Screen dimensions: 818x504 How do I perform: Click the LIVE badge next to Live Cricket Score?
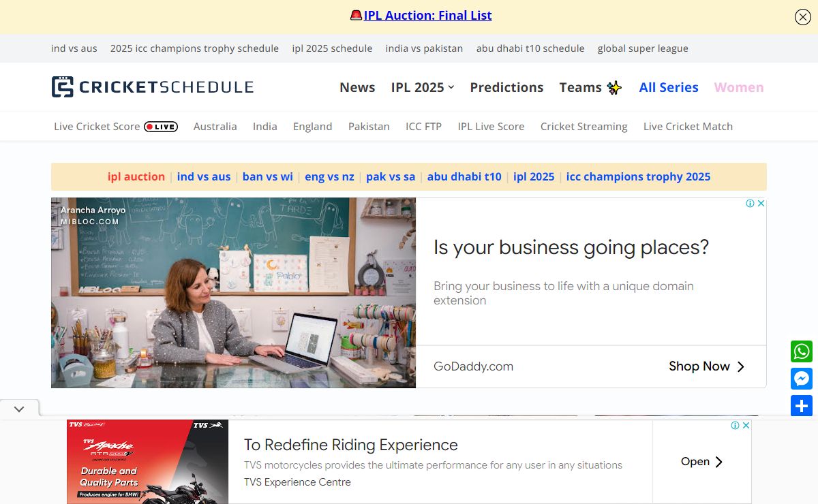(x=161, y=127)
